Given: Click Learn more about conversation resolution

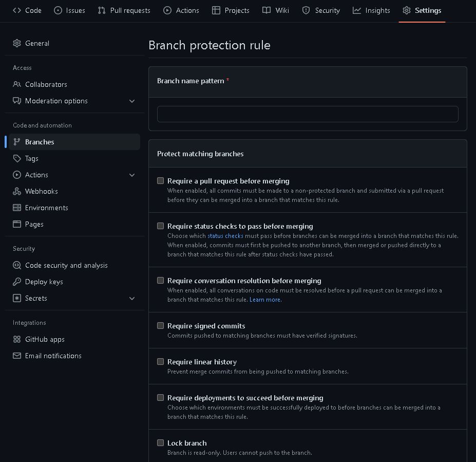Looking at the screenshot, I should (264, 299).
